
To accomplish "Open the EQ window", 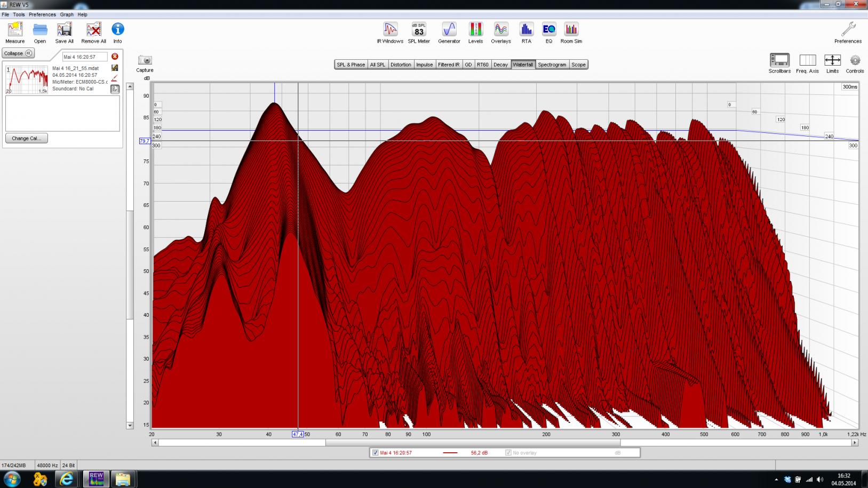I will 548,33.
